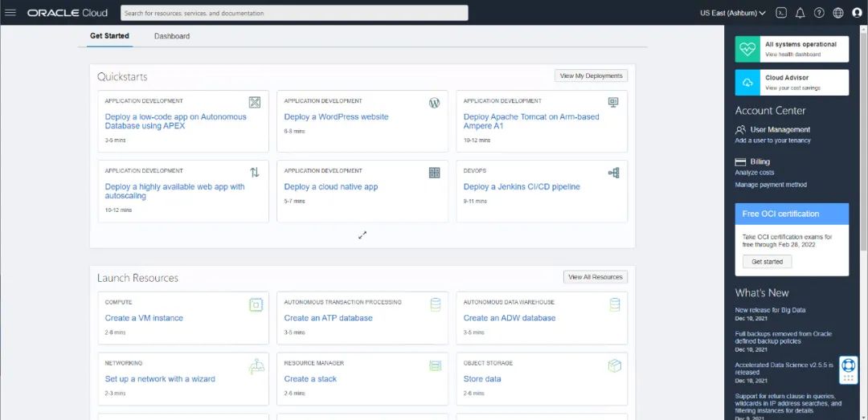The image size is (868, 420).
Task: Click the expand arrows under Quickstarts
Action: (362, 235)
